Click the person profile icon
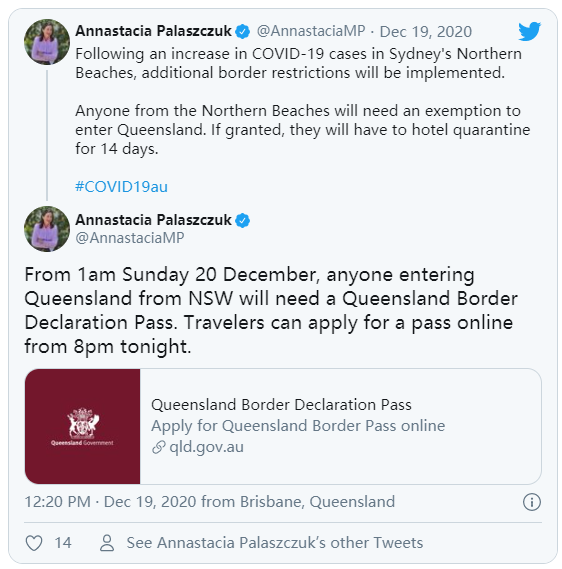The height and width of the screenshot is (569, 562). (107, 543)
